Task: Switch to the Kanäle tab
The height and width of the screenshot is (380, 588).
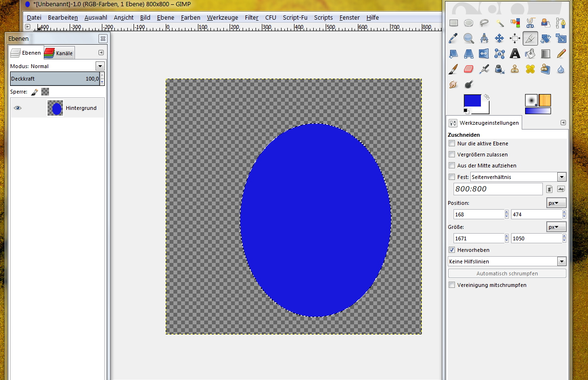Action: (59, 53)
